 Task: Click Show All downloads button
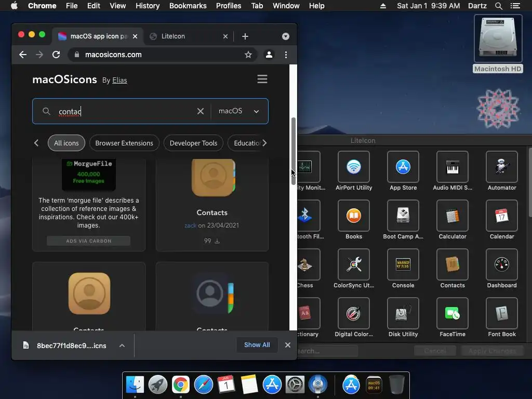257,345
